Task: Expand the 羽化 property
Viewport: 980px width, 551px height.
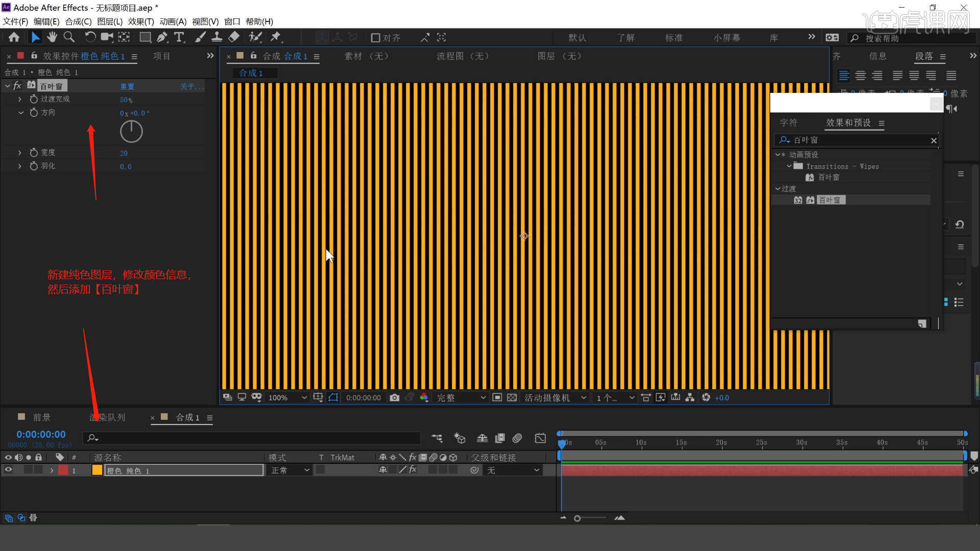Action: [20, 166]
